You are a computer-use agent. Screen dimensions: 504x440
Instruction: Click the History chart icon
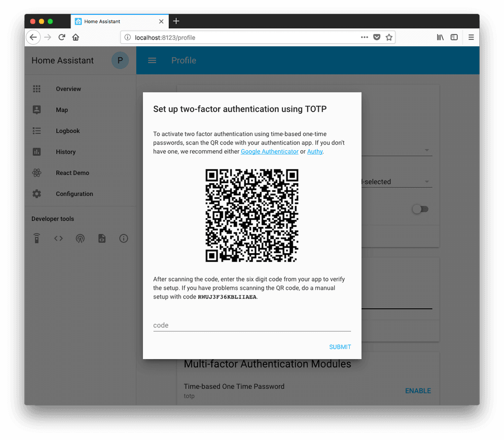click(x=37, y=151)
